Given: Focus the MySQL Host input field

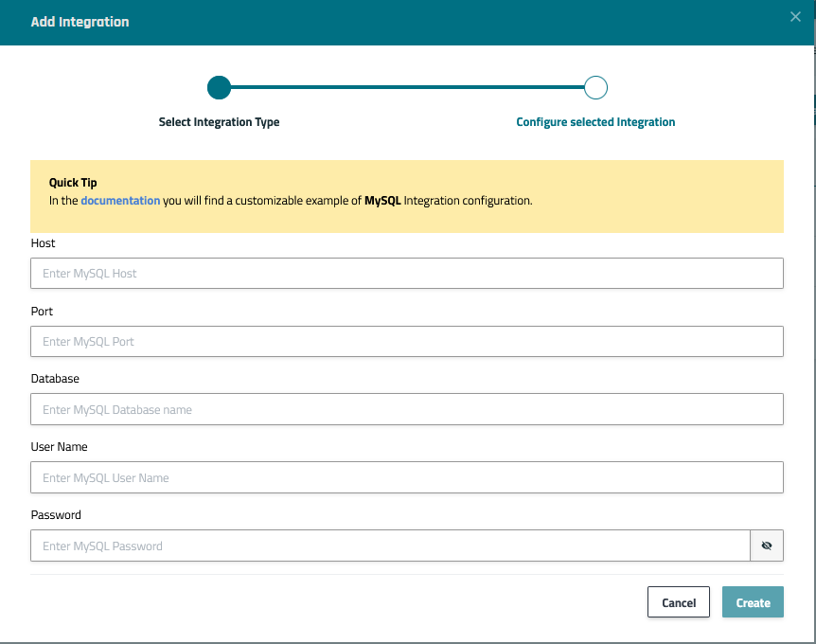Looking at the screenshot, I should (x=406, y=273).
